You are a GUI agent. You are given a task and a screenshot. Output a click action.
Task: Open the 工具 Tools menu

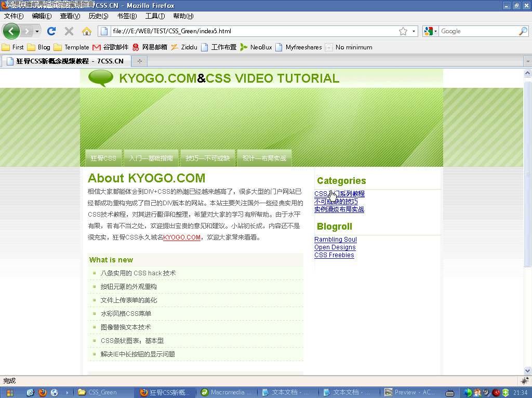point(155,16)
